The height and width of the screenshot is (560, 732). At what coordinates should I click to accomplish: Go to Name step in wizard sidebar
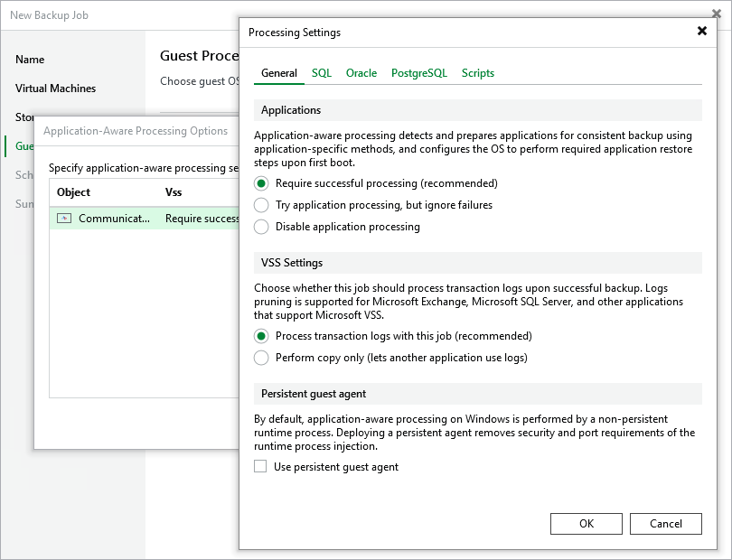[30, 60]
